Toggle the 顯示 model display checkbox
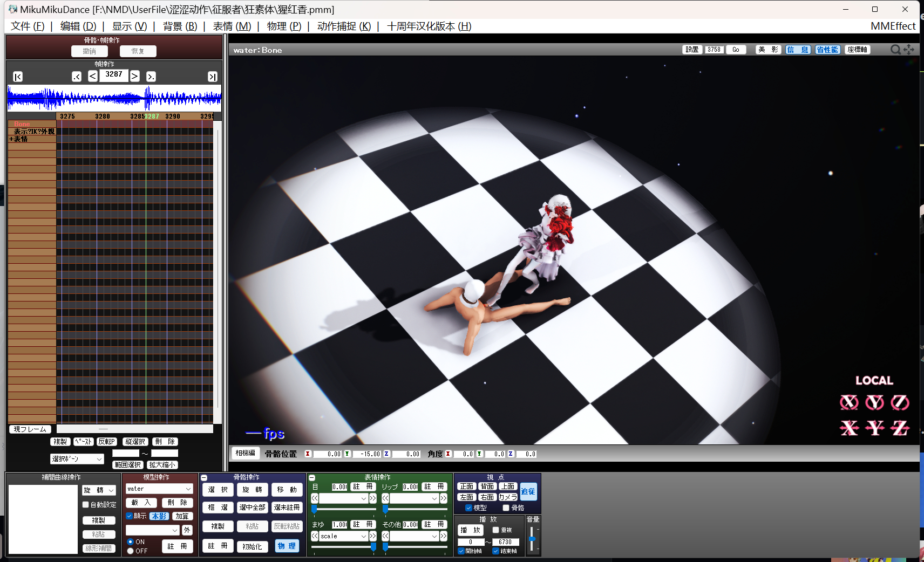The width and height of the screenshot is (924, 562). [x=130, y=516]
